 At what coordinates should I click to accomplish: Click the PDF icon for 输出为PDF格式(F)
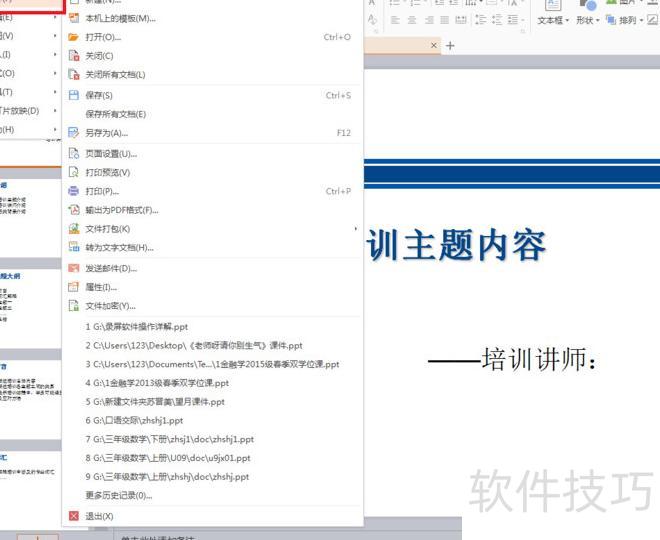click(x=74, y=210)
